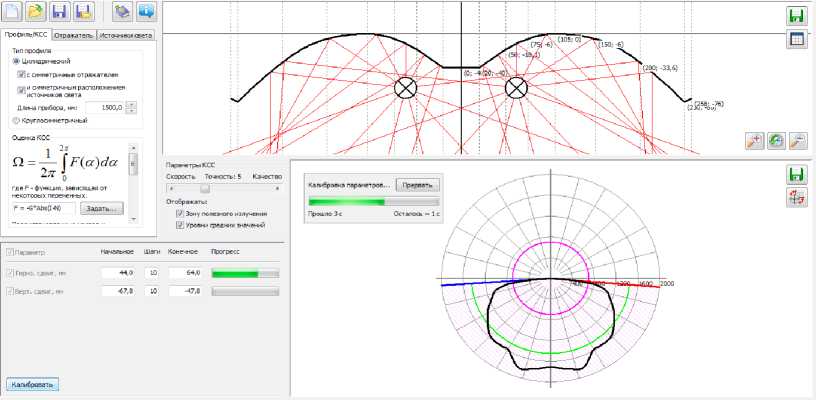
Task: Click Прервать to stop calibration
Action: pyautogui.click(x=416, y=185)
